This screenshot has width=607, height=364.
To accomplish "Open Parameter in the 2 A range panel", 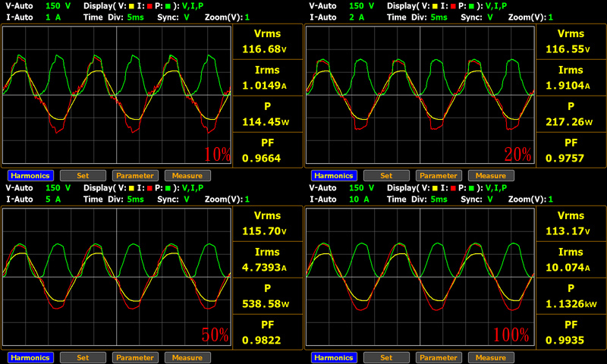I will (x=439, y=176).
